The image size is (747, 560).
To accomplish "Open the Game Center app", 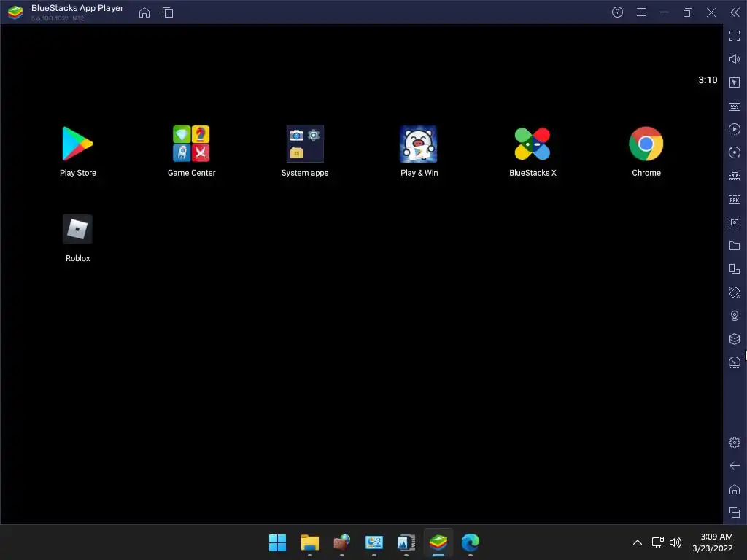I will [x=191, y=152].
